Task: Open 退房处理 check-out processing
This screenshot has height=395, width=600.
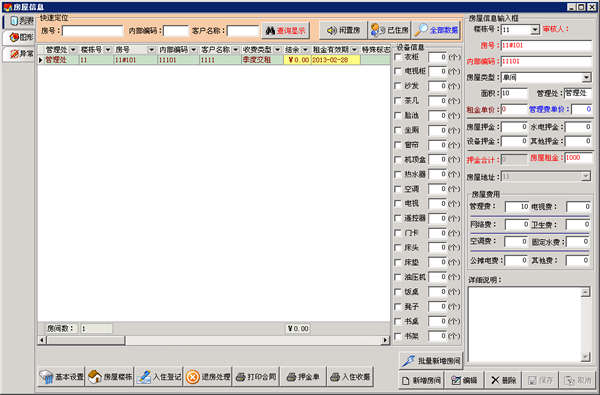Action: pyautogui.click(x=208, y=377)
